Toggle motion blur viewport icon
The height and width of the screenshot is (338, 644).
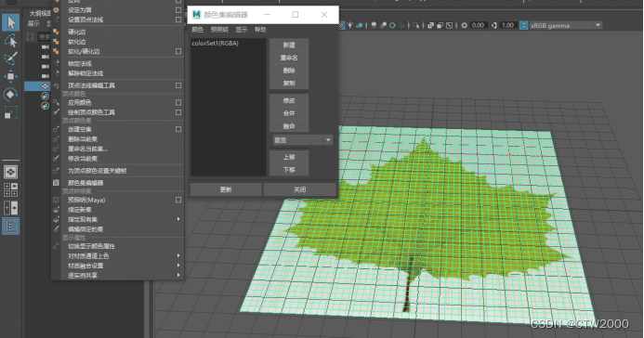coord(383,25)
